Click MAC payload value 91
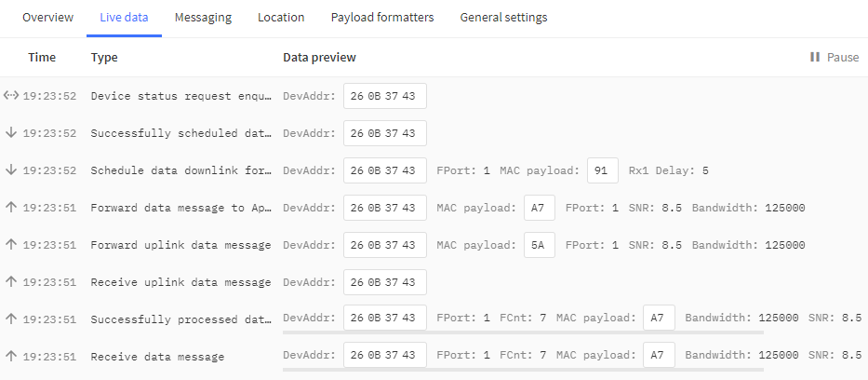 pyautogui.click(x=602, y=170)
